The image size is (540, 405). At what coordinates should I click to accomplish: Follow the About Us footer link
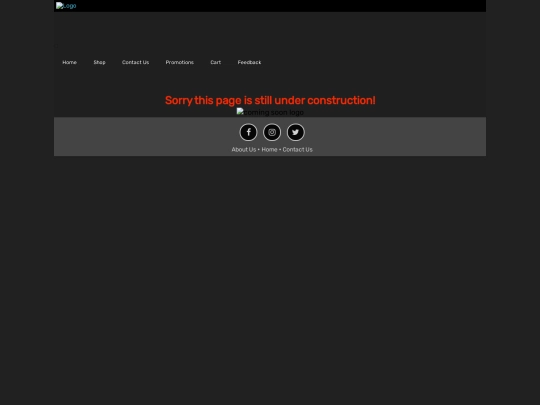[244, 149]
